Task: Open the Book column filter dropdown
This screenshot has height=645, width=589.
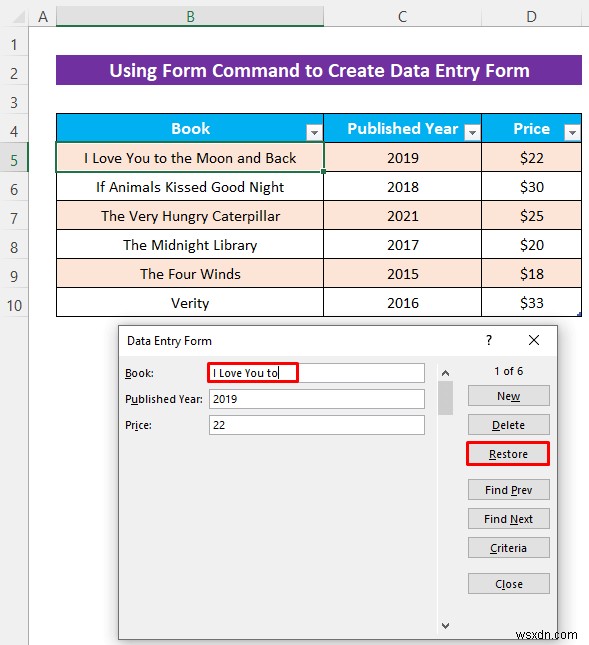Action: (x=314, y=132)
